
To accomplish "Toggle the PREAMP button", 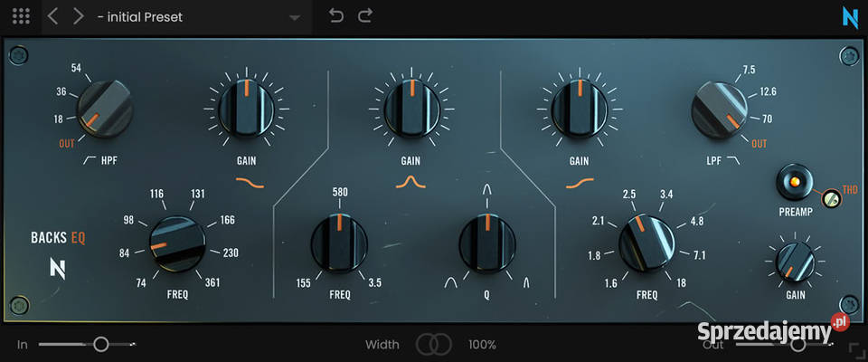I will coord(795,182).
